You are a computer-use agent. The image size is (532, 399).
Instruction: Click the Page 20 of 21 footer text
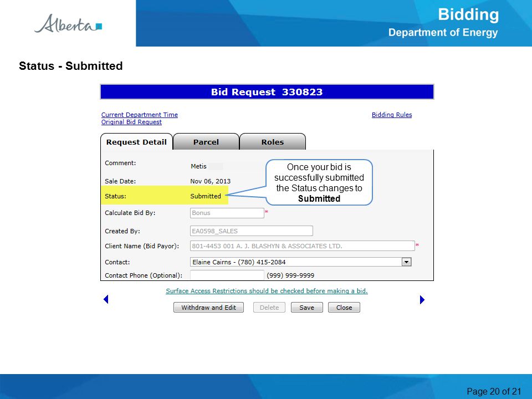494,391
